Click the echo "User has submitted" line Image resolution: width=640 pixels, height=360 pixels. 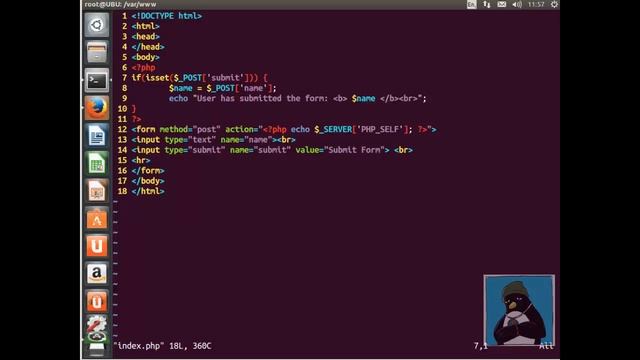pyautogui.click(x=298, y=98)
